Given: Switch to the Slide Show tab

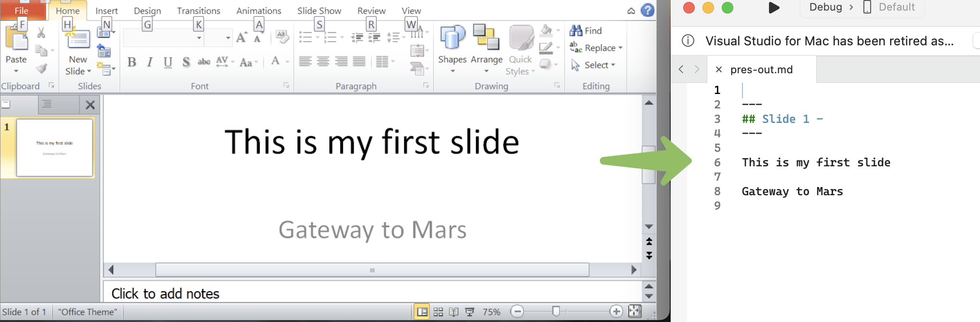Looking at the screenshot, I should pos(319,11).
